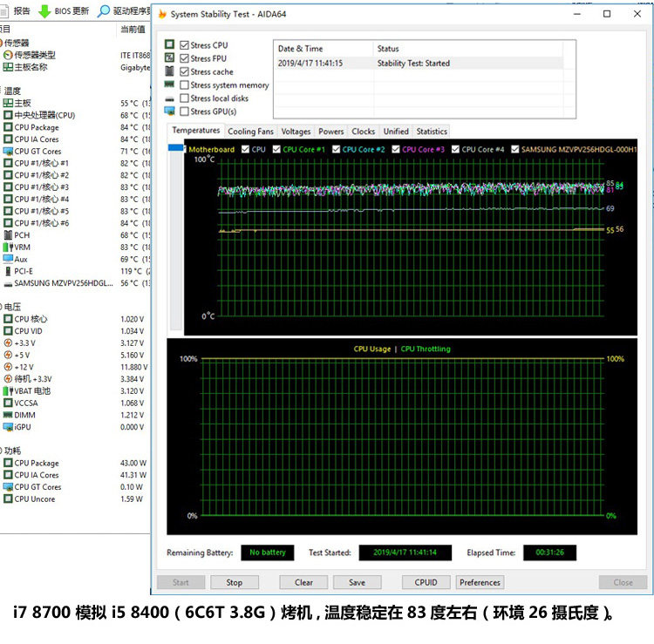Select the CPU Package 43.00 W power row
654x644 pixels.
(x=75, y=463)
